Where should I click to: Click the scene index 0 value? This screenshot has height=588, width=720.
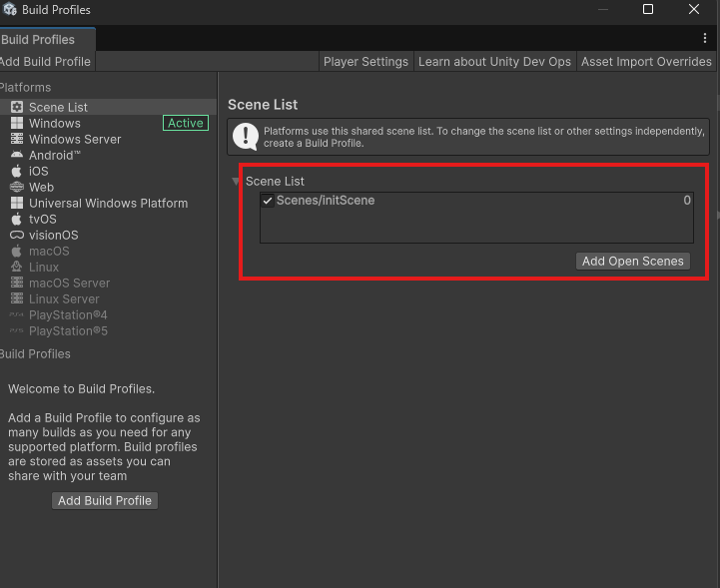tap(686, 200)
